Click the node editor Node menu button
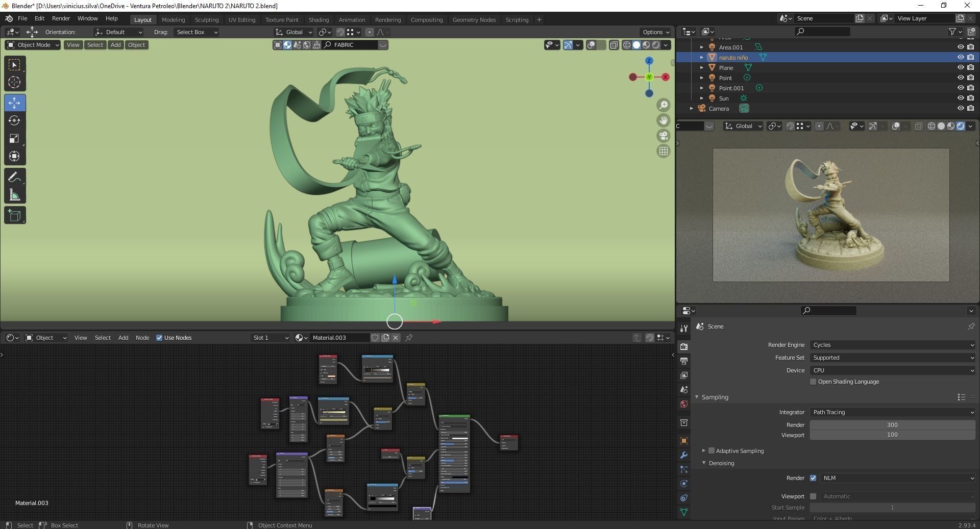The width and height of the screenshot is (980, 529). (x=142, y=338)
